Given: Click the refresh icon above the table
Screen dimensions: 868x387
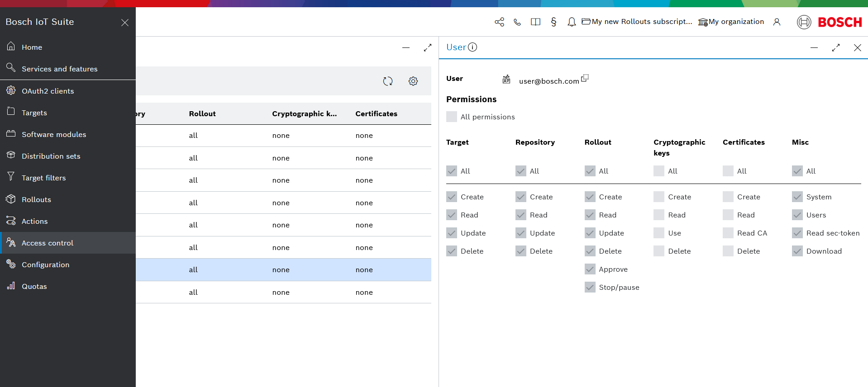Looking at the screenshot, I should [388, 81].
